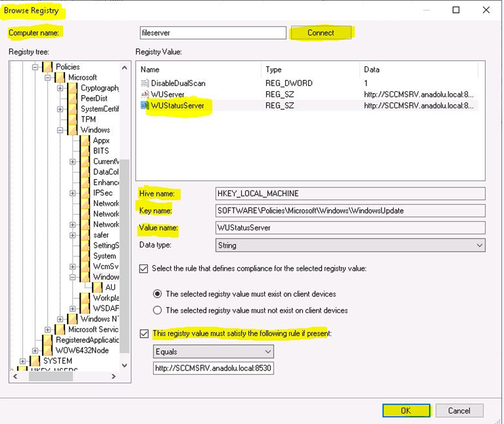Click the WUServer string value icon
The width and height of the screenshot is (504, 424).
[x=145, y=94]
